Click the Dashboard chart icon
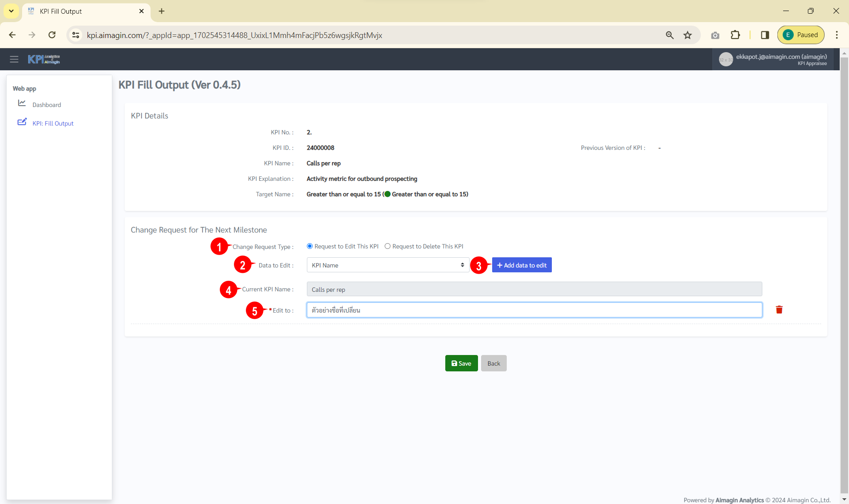This screenshot has width=849, height=504. [x=22, y=103]
